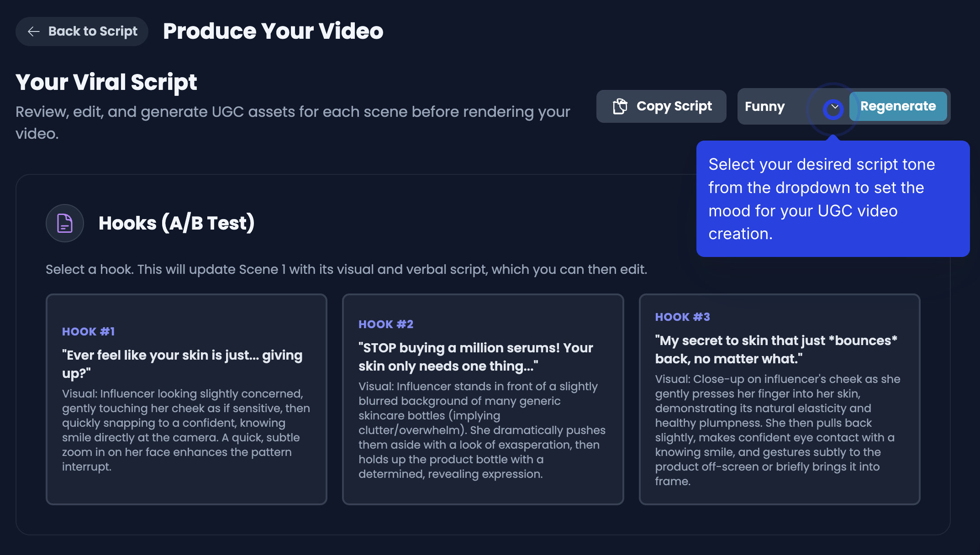The width and height of the screenshot is (980, 555).
Task: Click the back arrow icon
Action: click(34, 31)
